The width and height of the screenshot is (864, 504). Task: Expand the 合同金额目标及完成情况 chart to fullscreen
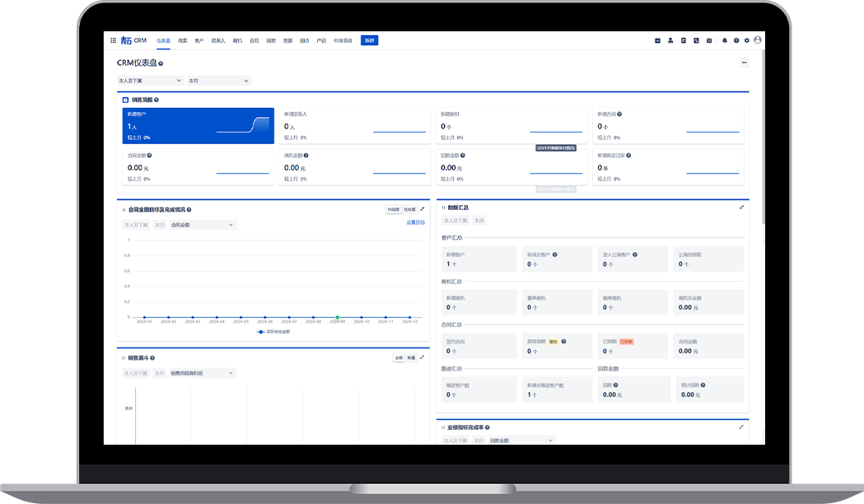tap(422, 209)
